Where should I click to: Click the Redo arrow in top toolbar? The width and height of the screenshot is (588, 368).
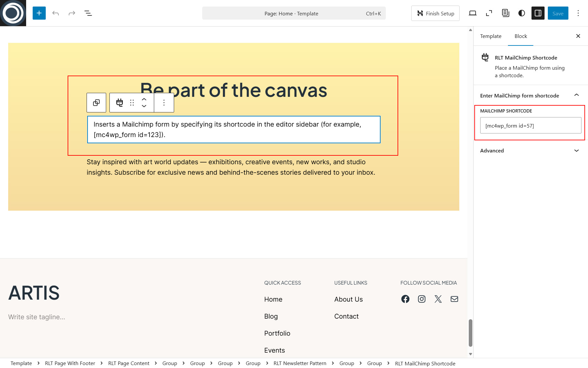point(72,13)
